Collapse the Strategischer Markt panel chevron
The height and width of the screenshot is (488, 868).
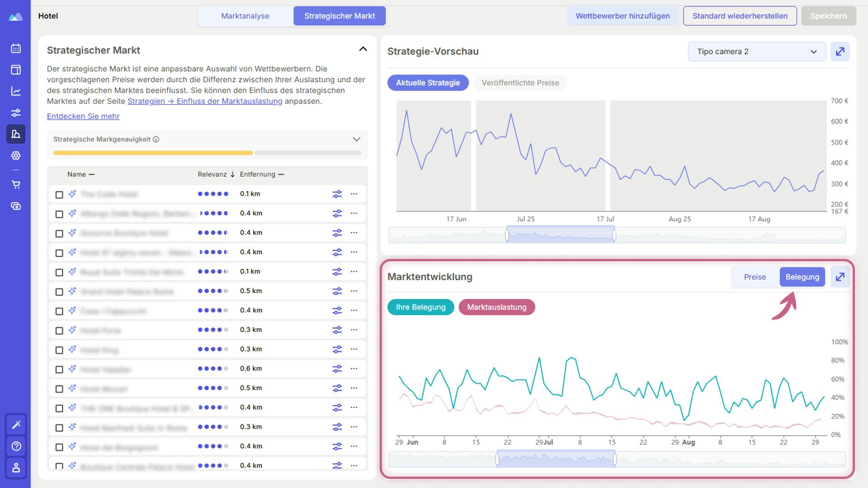(363, 49)
